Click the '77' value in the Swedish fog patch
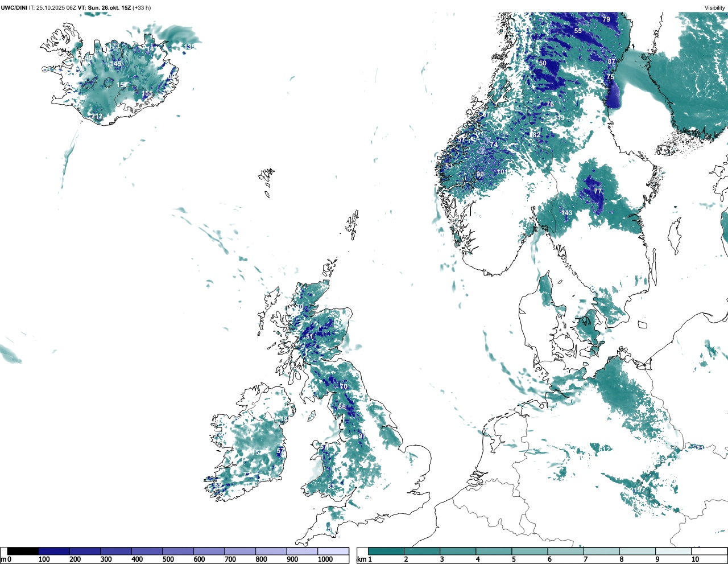The image size is (728, 564). point(598,191)
